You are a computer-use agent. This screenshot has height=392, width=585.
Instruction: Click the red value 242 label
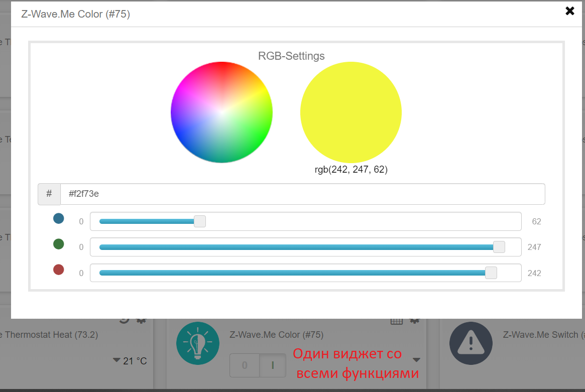(x=534, y=273)
